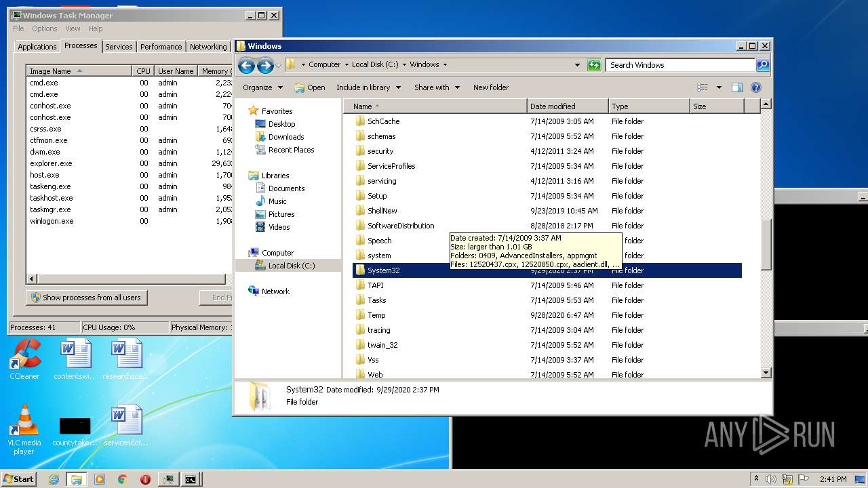868x488 pixels.
Task: Change view with the views icon
Action: coord(703,87)
